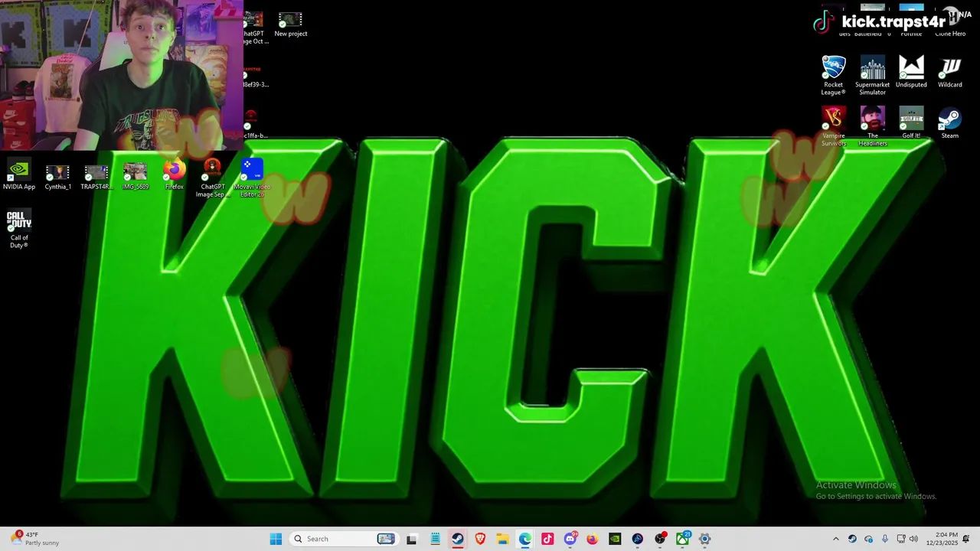Screen dimensions: 980x551
Task: Launch Undisputed from the desktop
Action: 911,72
